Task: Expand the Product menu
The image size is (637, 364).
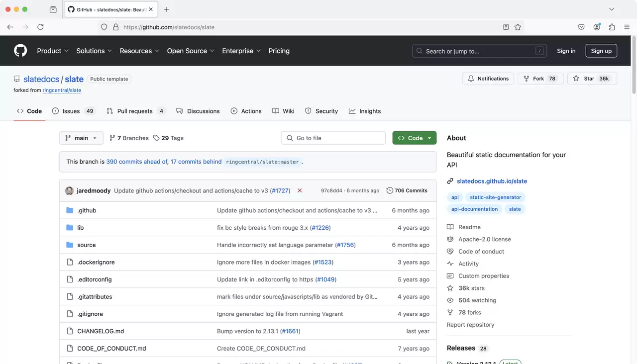Action: click(x=53, y=51)
